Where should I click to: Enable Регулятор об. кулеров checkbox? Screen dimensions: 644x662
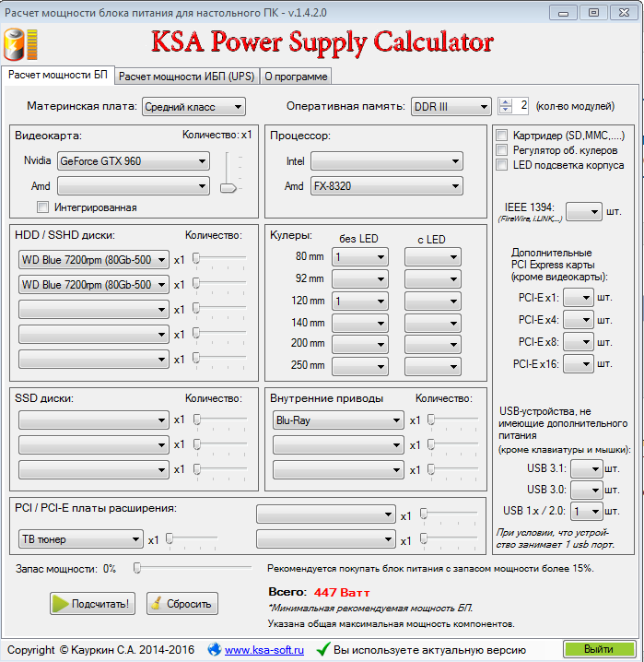point(501,150)
